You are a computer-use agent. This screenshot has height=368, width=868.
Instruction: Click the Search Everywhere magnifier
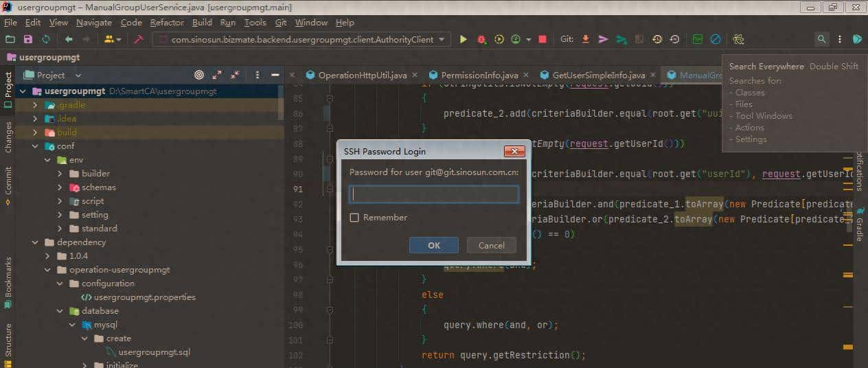(821, 39)
